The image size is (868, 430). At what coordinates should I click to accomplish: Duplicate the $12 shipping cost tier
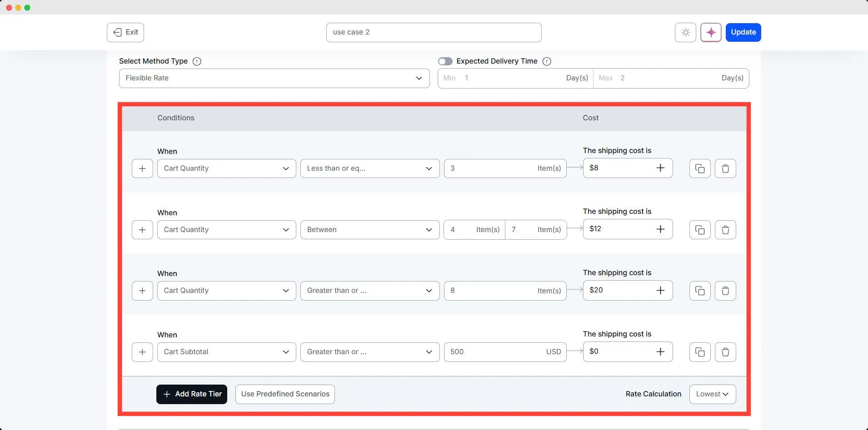(699, 229)
